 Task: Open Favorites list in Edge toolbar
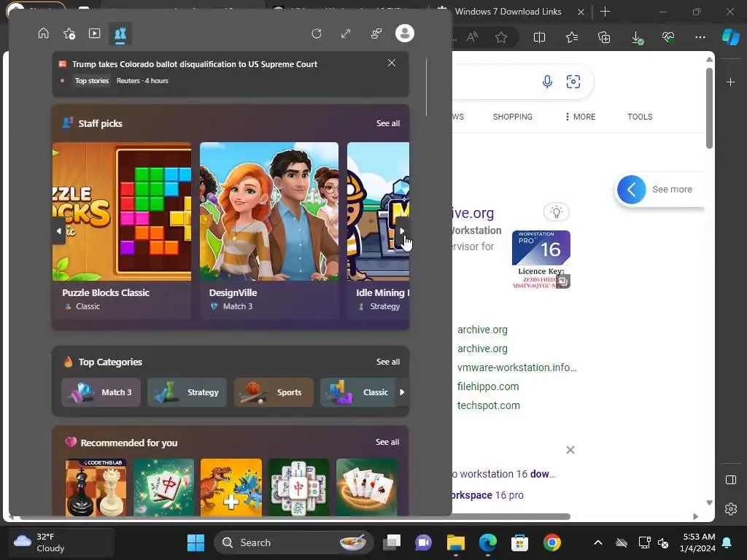[572, 37]
